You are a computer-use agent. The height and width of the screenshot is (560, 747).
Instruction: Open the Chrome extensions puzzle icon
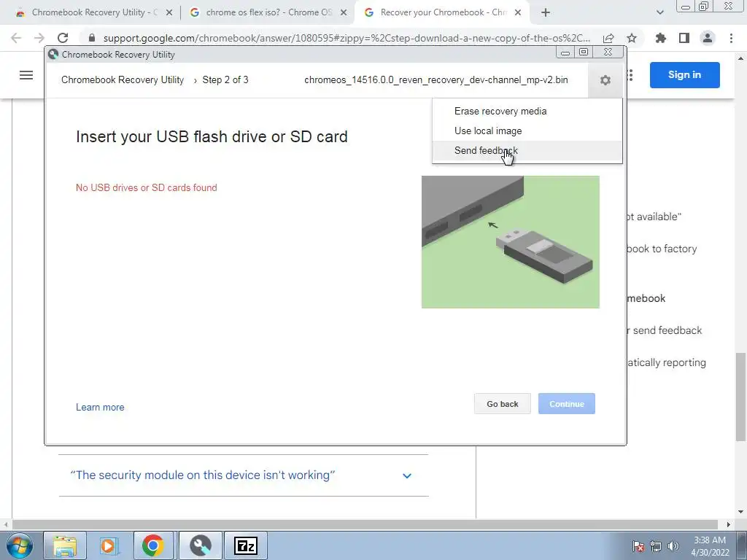(661, 38)
